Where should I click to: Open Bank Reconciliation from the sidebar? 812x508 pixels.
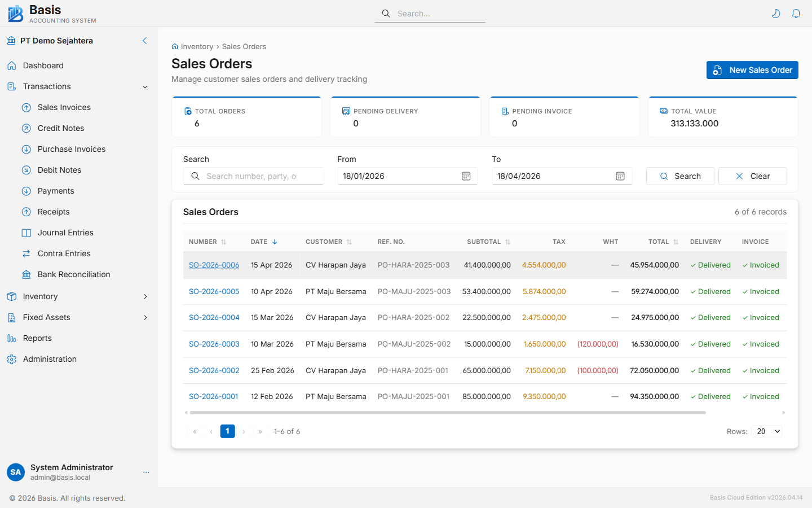[x=73, y=274]
